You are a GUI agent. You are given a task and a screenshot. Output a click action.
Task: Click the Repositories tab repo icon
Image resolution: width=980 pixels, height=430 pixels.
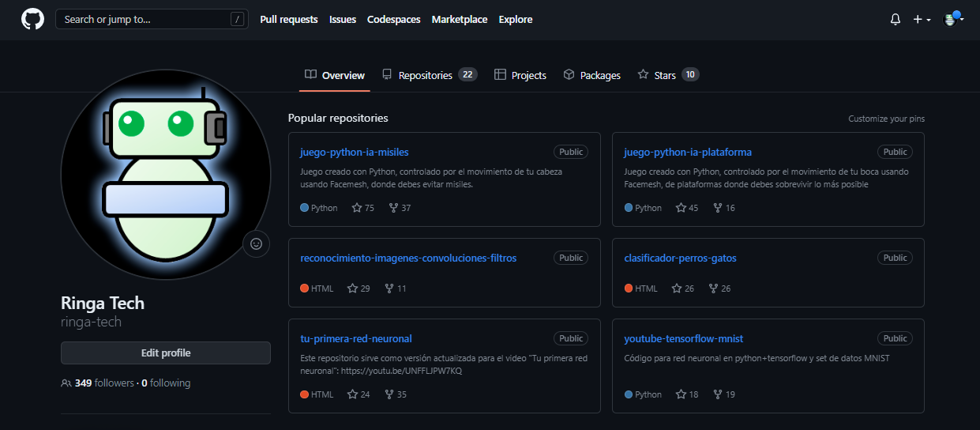click(387, 75)
